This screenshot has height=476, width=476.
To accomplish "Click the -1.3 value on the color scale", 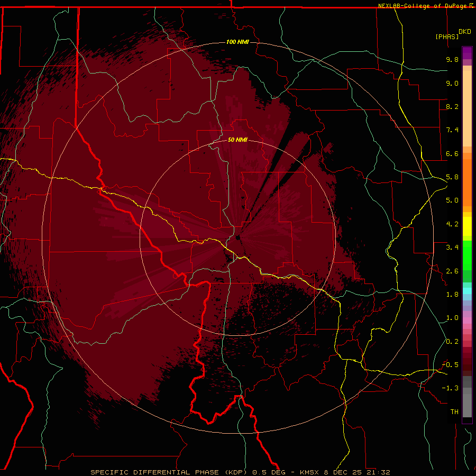I will [451, 388].
